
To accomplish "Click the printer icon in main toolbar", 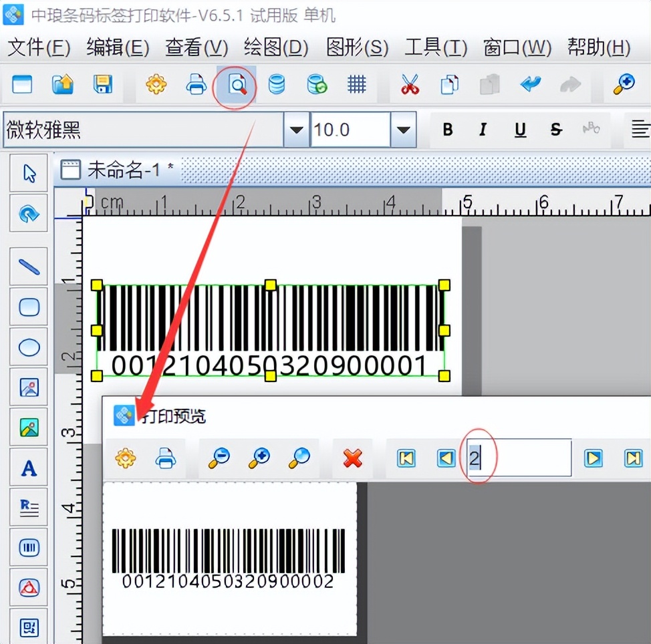I will coord(197,85).
